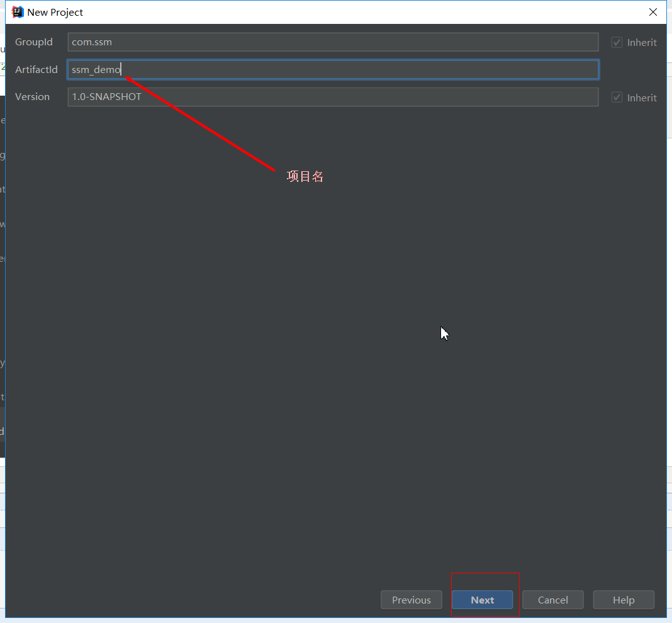Click the GroupId label
This screenshot has width=672, height=623.
(x=34, y=42)
